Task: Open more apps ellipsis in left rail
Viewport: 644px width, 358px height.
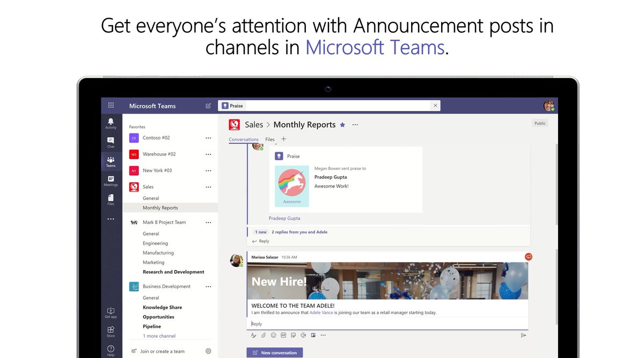Action: point(111,219)
